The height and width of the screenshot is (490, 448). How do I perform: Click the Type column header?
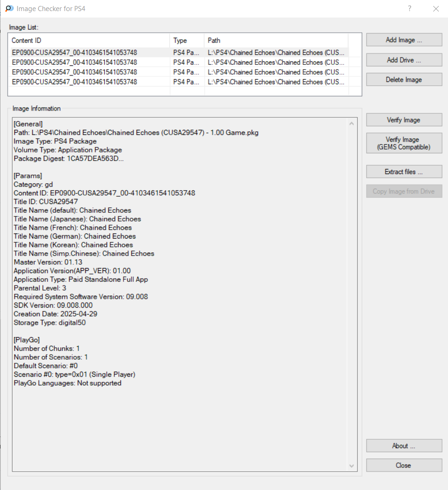pyautogui.click(x=187, y=41)
